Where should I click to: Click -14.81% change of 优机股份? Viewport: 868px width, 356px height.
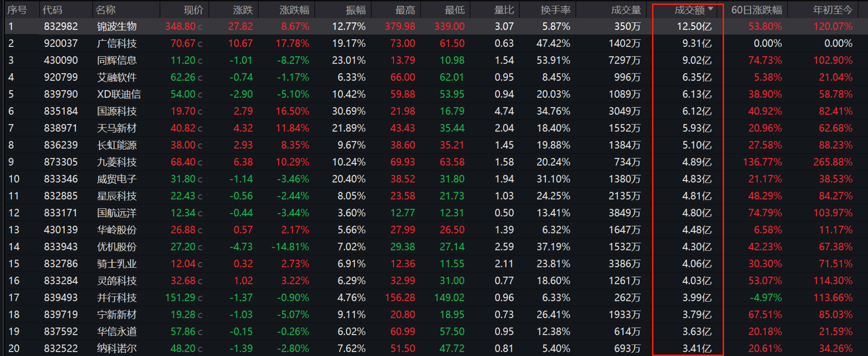[290, 247]
